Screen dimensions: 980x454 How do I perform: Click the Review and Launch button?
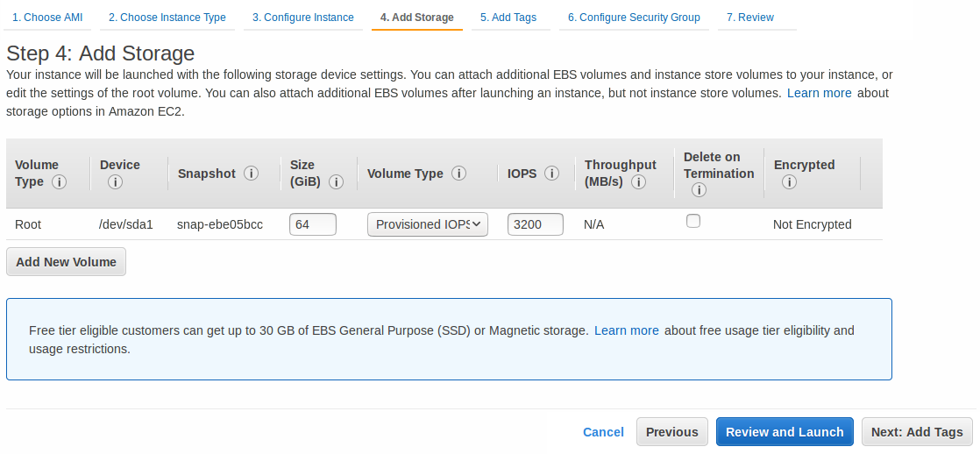pyautogui.click(x=785, y=432)
